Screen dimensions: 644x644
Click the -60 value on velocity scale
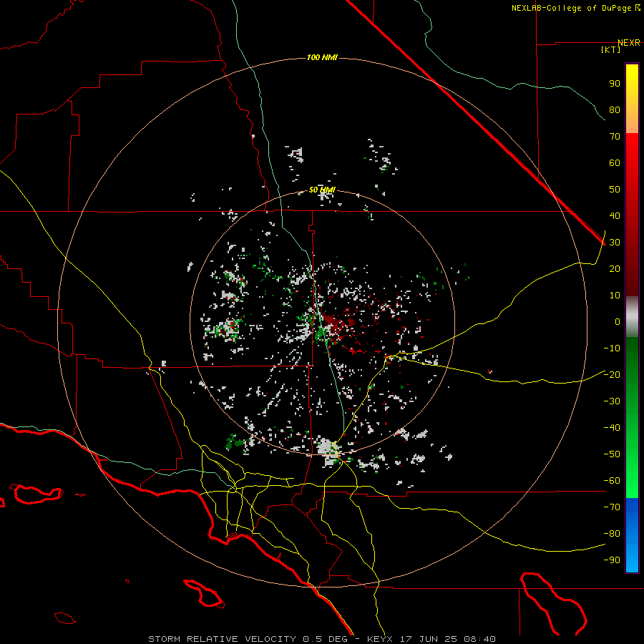[612, 481]
